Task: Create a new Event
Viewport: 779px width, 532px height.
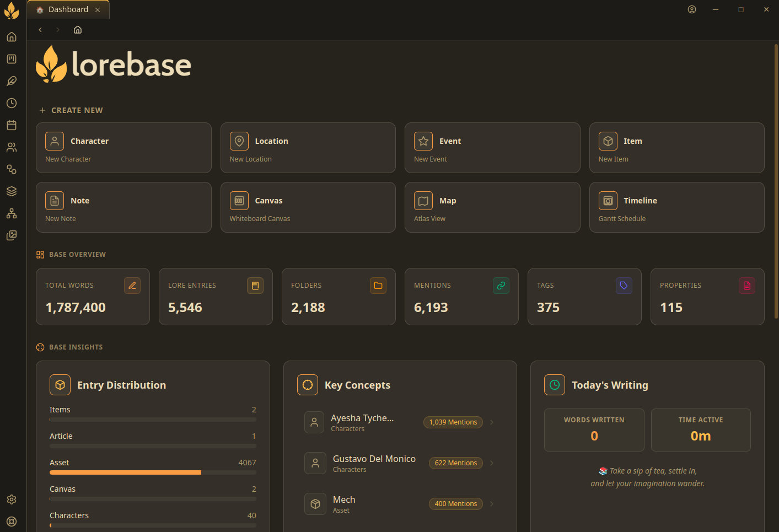Action: (492, 148)
